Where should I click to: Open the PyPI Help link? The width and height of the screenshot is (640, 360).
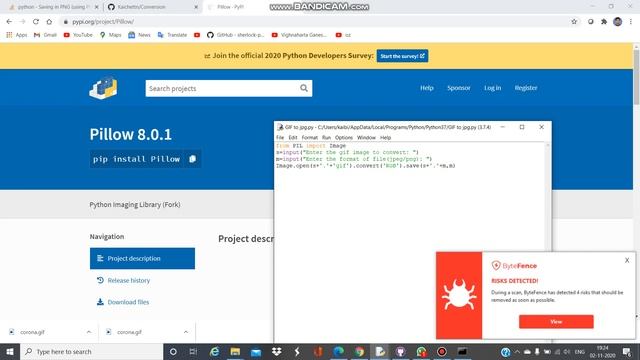(427, 88)
